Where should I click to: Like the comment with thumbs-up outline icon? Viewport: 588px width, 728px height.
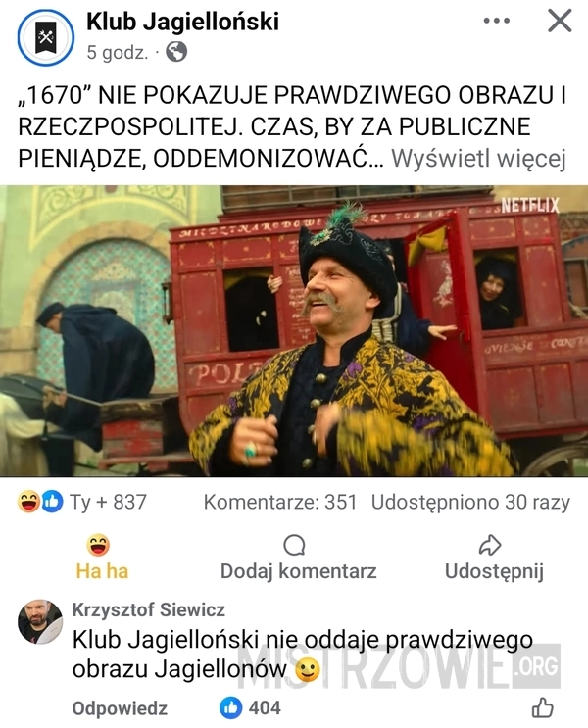(543, 708)
